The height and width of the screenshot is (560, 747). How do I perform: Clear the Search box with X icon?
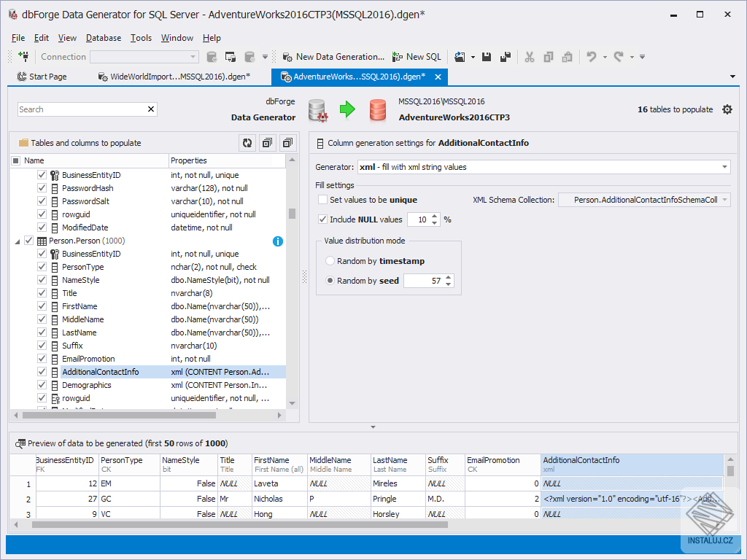(151, 109)
